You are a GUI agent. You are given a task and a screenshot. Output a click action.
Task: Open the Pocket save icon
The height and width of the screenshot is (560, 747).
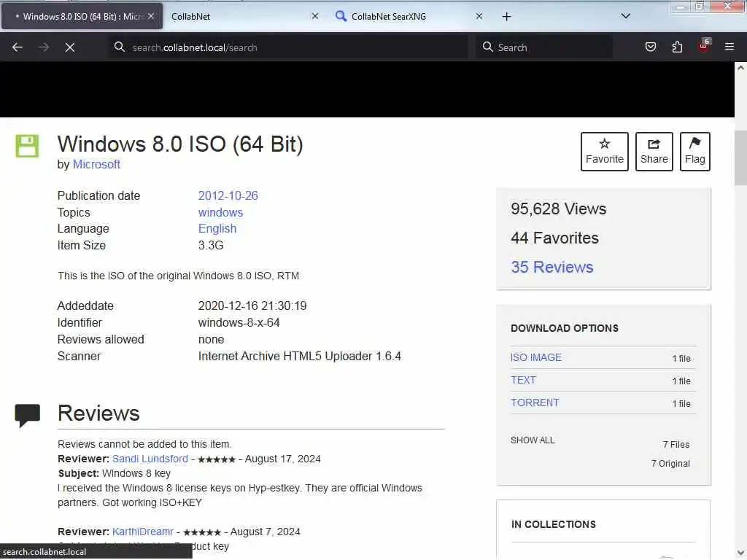pyautogui.click(x=650, y=47)
